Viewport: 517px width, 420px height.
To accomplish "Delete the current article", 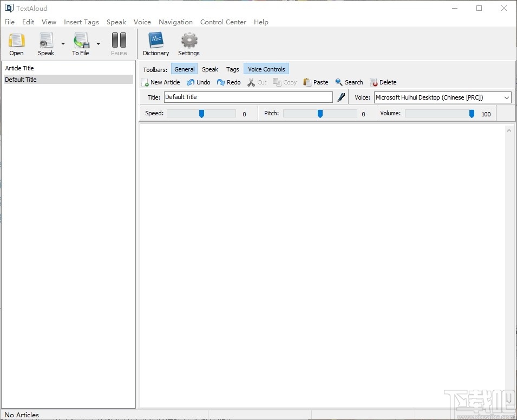I will click(x=383, y=82).
